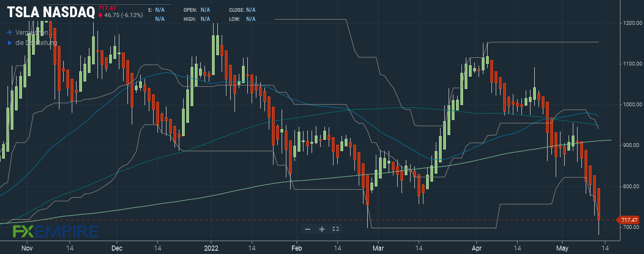Click the red 717.47 price under the title

107,8
